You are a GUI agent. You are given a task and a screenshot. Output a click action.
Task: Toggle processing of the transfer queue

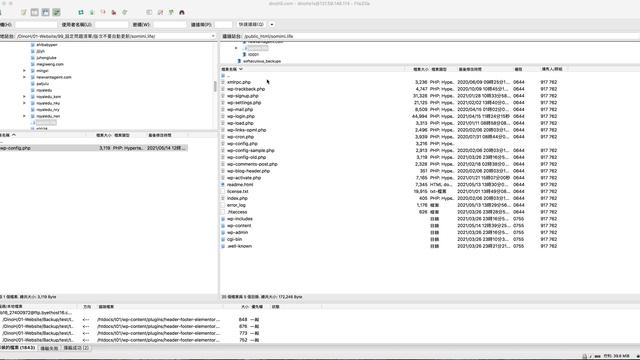coord(92,12)
